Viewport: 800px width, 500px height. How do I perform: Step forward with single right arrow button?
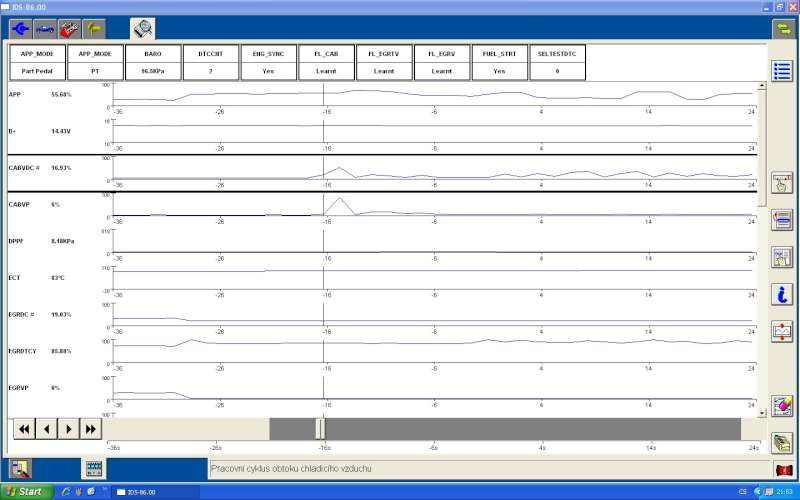(x=68, y=429)
